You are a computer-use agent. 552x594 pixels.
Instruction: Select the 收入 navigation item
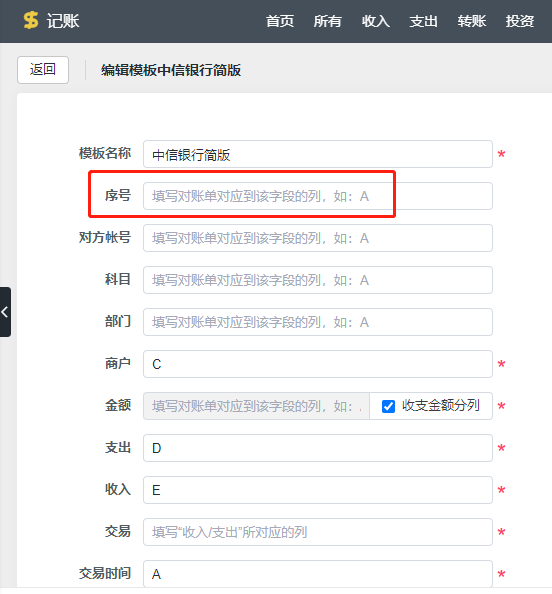tap(375, 21)
